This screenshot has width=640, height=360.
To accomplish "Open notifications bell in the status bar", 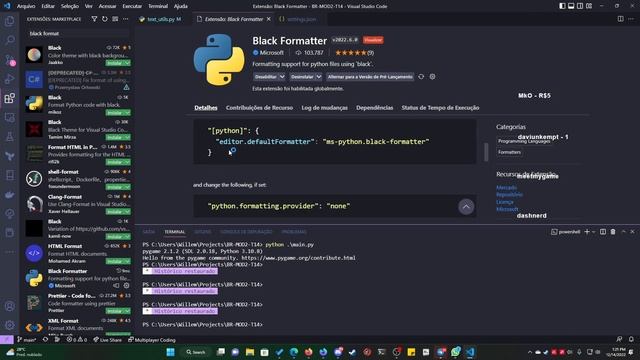I will [631, 339].
